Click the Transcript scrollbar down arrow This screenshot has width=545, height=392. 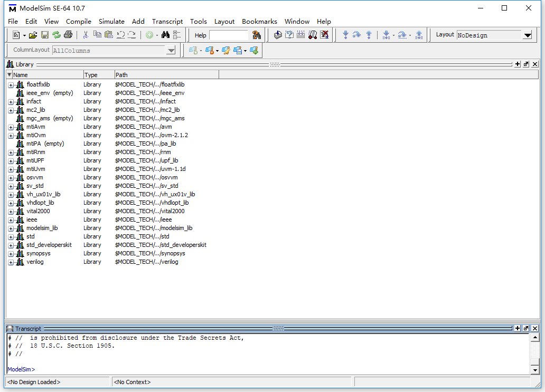(x=535, y=370)
